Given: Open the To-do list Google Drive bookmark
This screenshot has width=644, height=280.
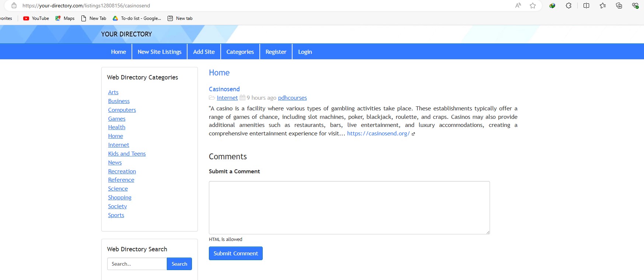Looking at the screenshot, I should pos(137,18).
